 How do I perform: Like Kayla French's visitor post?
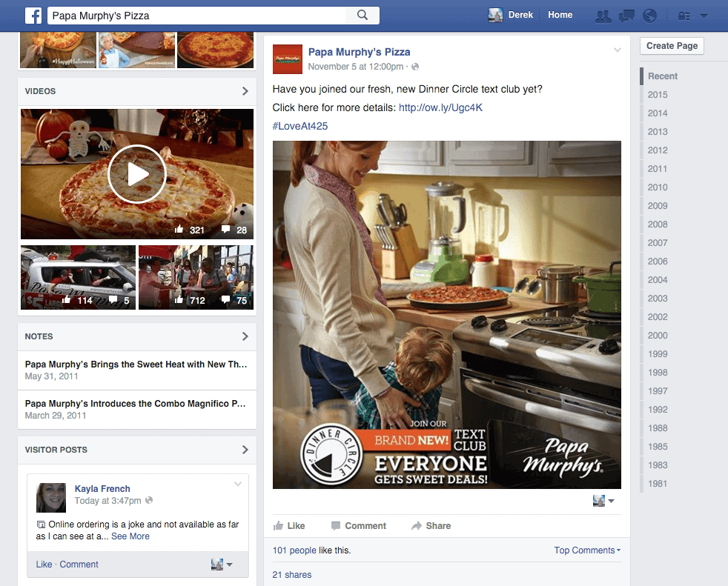(x=44, y=565)
